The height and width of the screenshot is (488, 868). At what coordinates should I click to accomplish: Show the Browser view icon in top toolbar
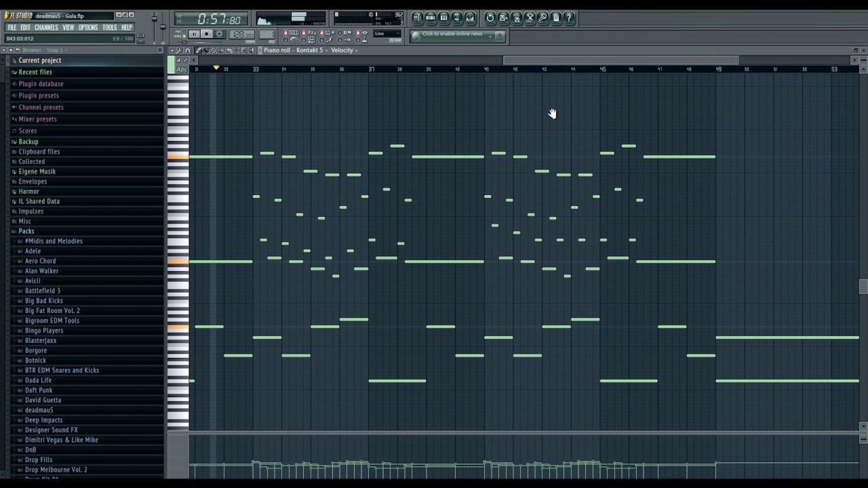point(456,18)
